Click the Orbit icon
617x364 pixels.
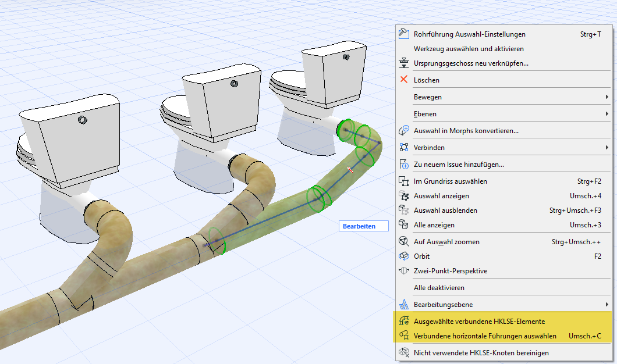click(x=404, y=256)
